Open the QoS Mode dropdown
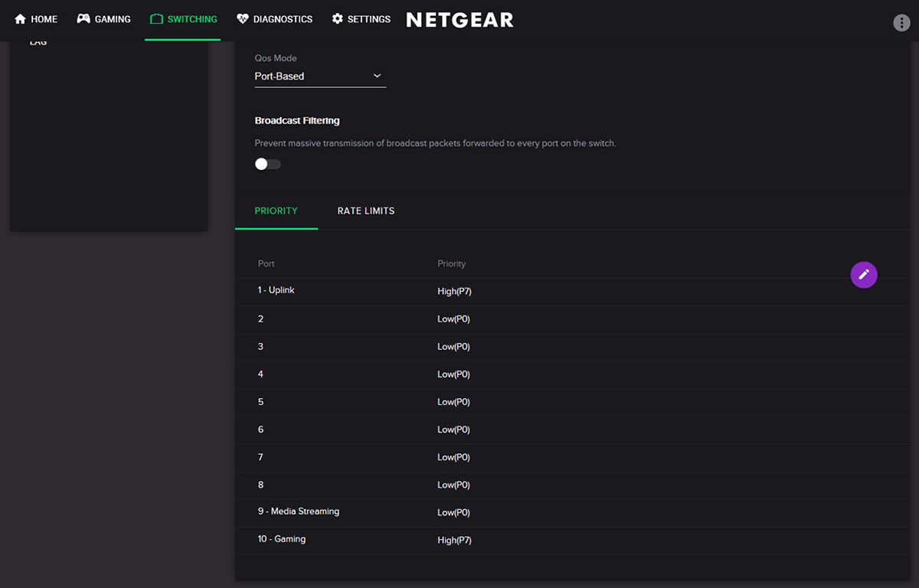 coord(319,76)
